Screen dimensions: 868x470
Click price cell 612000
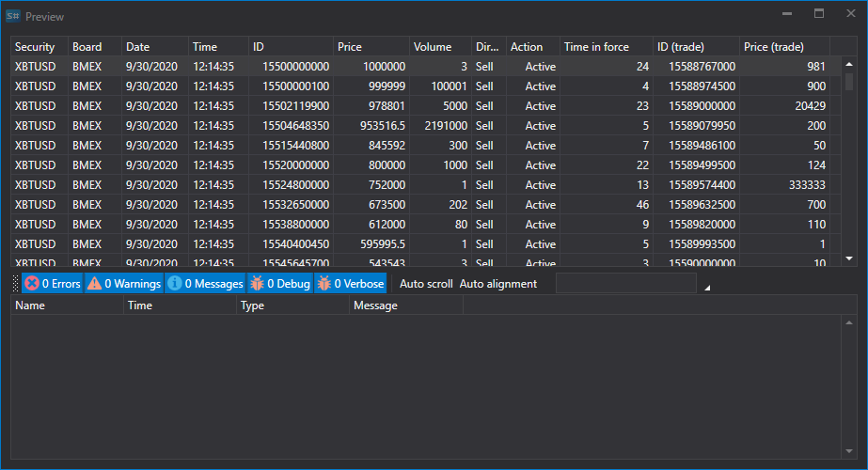point(371,225)
